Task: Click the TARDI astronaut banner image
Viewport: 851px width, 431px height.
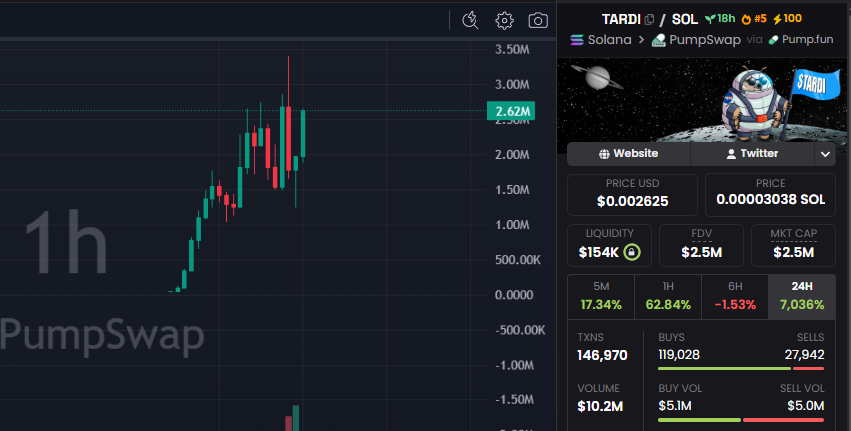Action: [x=701, y=100]
